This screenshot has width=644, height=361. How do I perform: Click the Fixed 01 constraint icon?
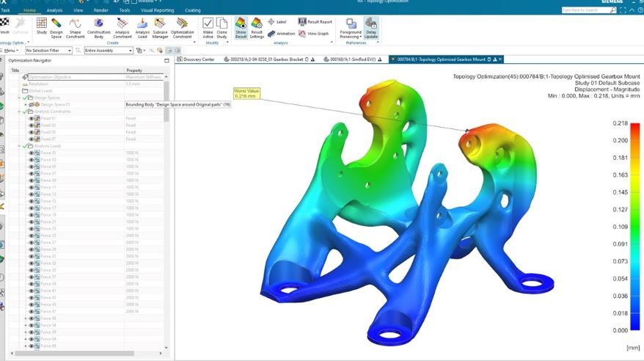pyautogui.click(x=37, y=118)
